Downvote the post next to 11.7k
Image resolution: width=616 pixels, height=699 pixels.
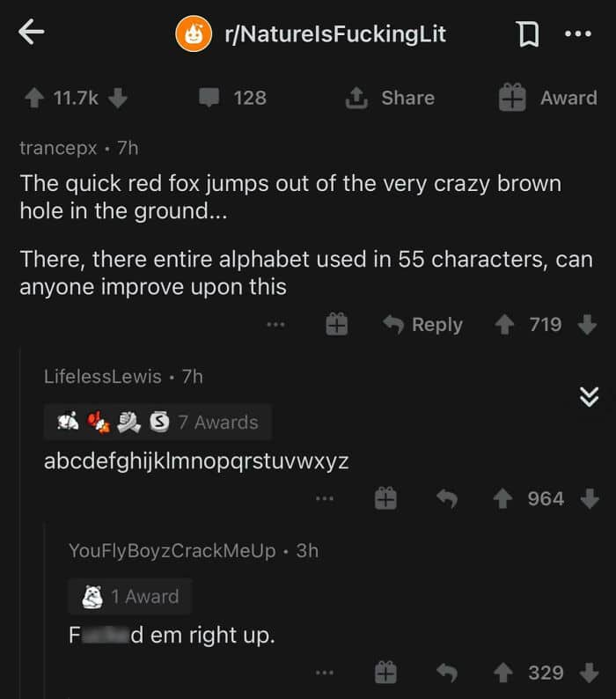tap(118, 98)
